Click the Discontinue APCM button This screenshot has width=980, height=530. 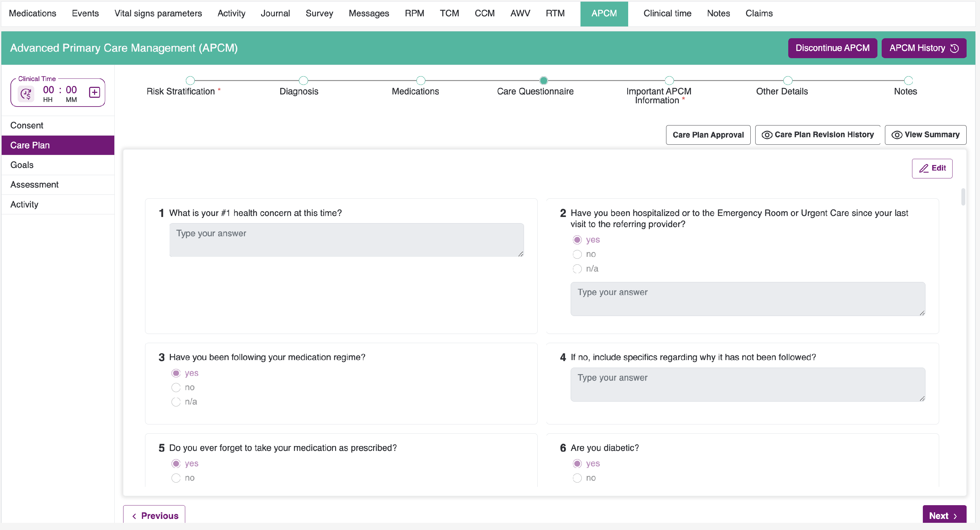pos(832,48)
